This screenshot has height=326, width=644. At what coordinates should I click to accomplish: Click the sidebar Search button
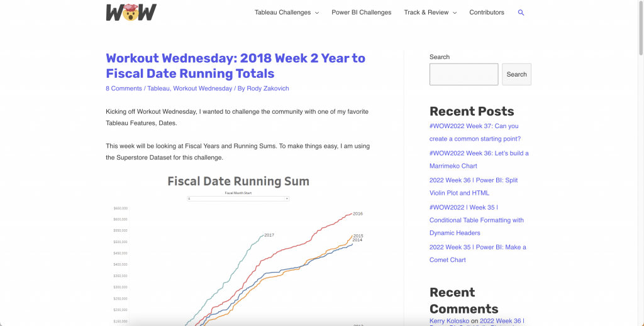(x=516, y=74)
